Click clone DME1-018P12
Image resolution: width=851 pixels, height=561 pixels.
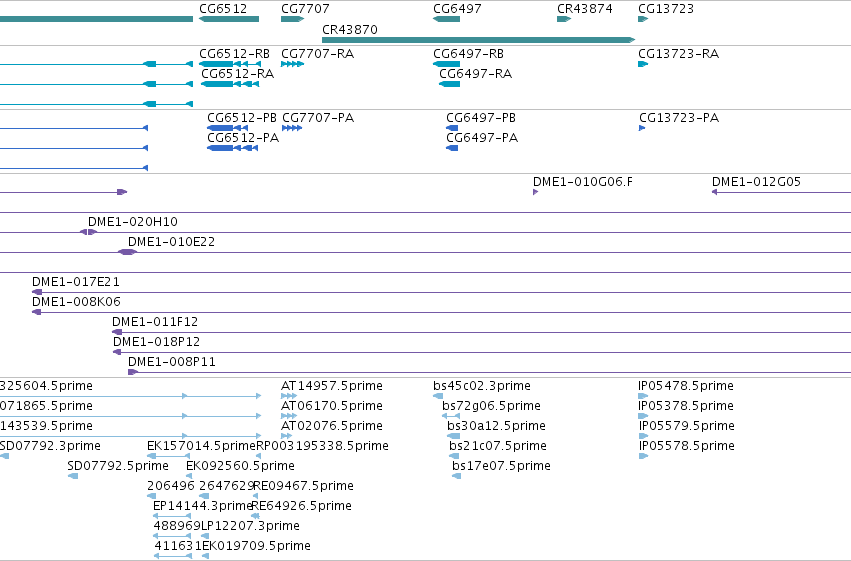click(482, 352)
